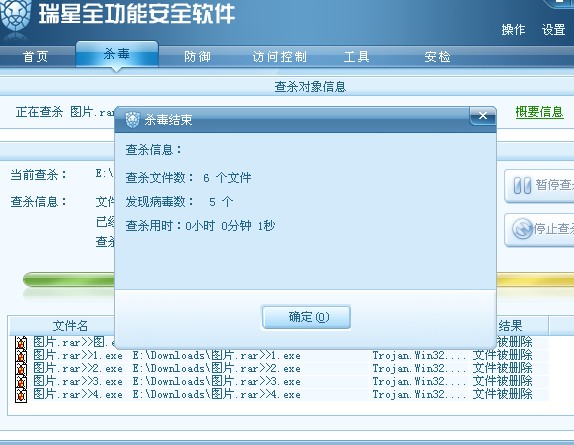The height and width of the screenshot is (445, 574).
Task: Select virus file icon for 图片.rar>>3.exe
Action: tap(21, 382)
